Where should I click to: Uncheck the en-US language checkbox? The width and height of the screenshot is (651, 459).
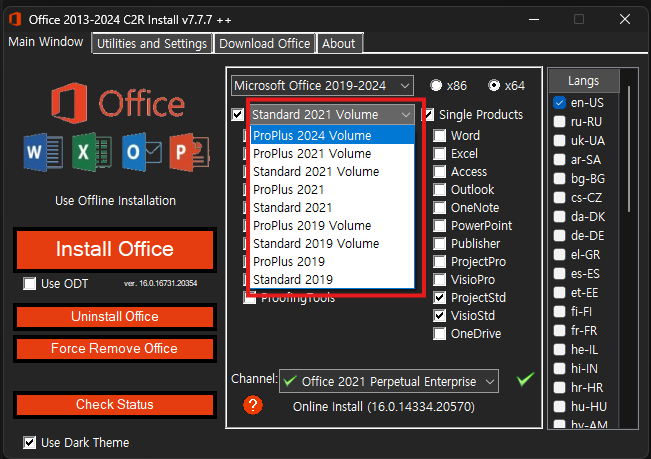click(x=560, y=103)
